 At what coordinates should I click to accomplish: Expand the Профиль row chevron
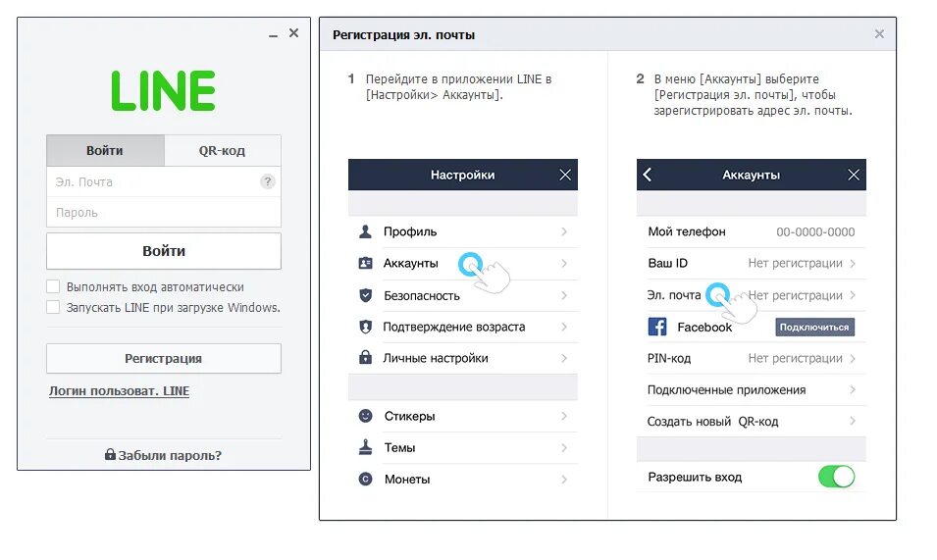pos(564,231)
